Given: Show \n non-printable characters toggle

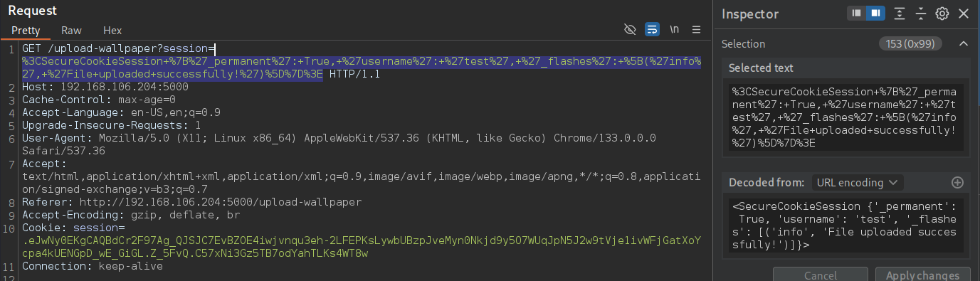Looking at the screenshot, I should tap(674, 30).
